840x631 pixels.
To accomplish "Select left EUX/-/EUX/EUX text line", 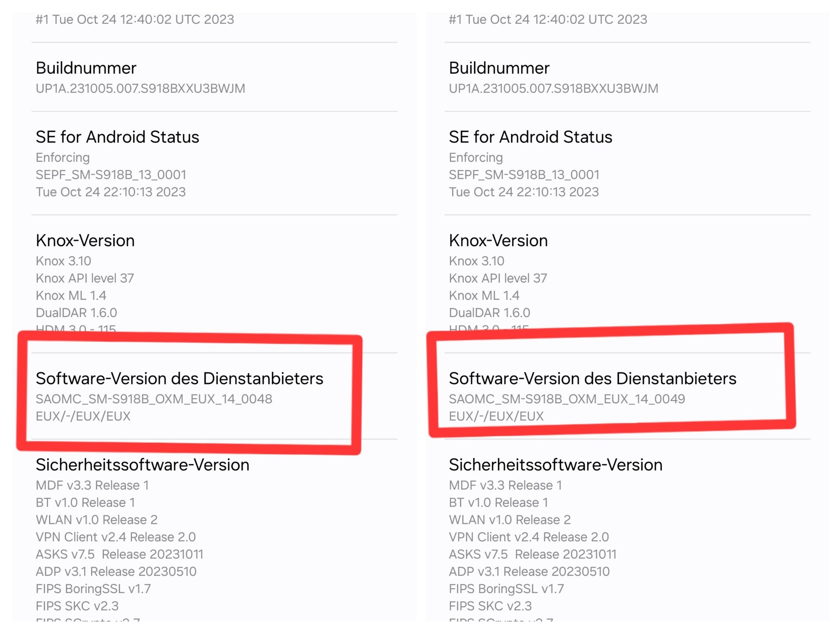I will 83,416.
